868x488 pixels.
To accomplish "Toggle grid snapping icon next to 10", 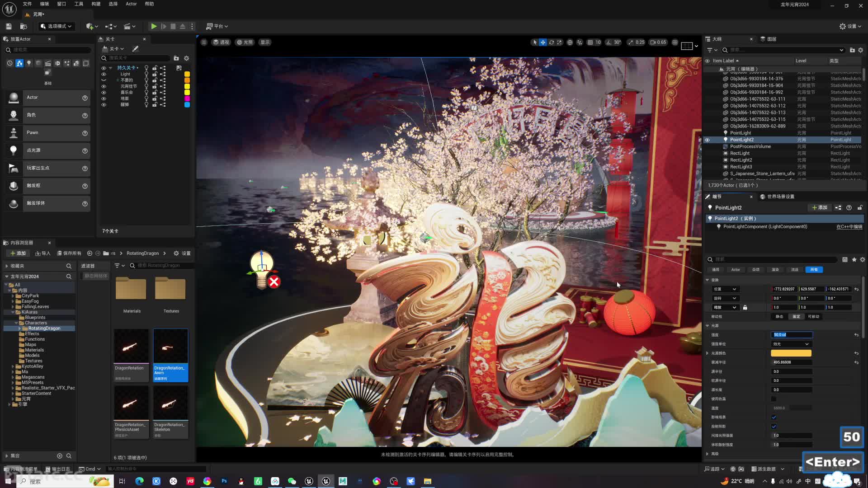I will coord(590,42).
